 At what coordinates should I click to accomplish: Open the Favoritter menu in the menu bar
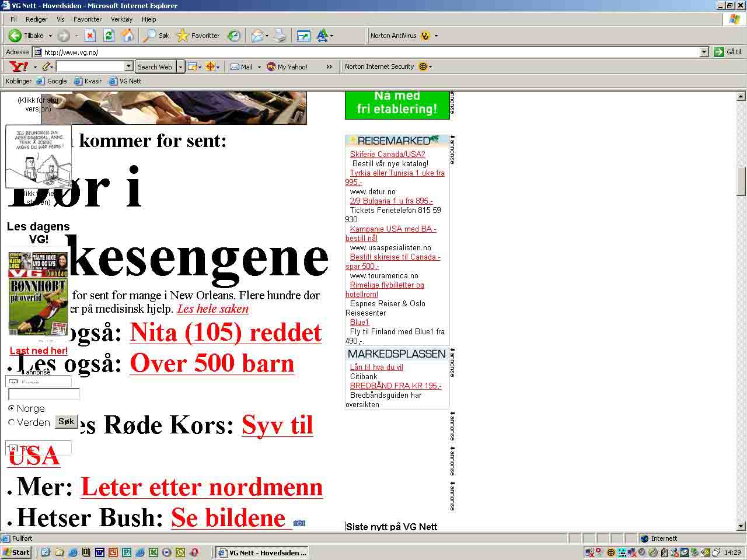tap(88, 19)
